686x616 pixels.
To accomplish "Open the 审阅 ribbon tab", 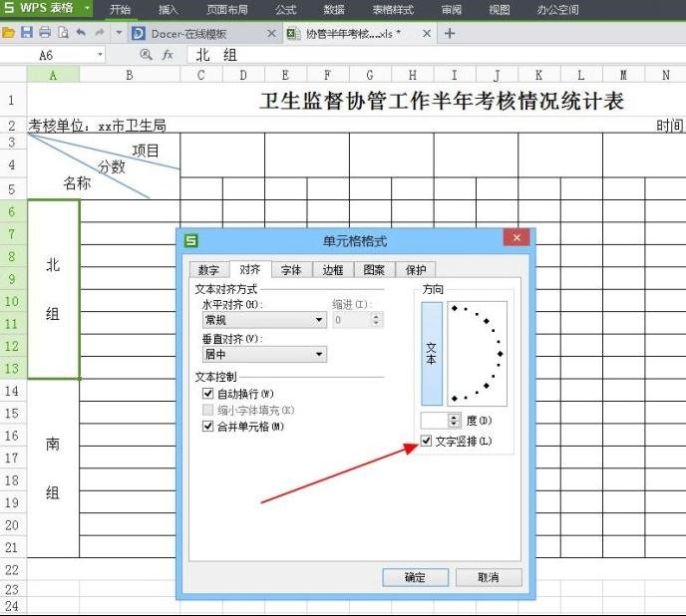I will point(451,10).
